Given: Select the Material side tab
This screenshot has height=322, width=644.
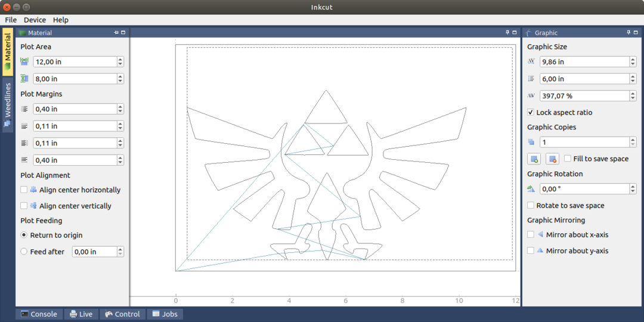Looking at the screenshot, I should click(7, 52).
